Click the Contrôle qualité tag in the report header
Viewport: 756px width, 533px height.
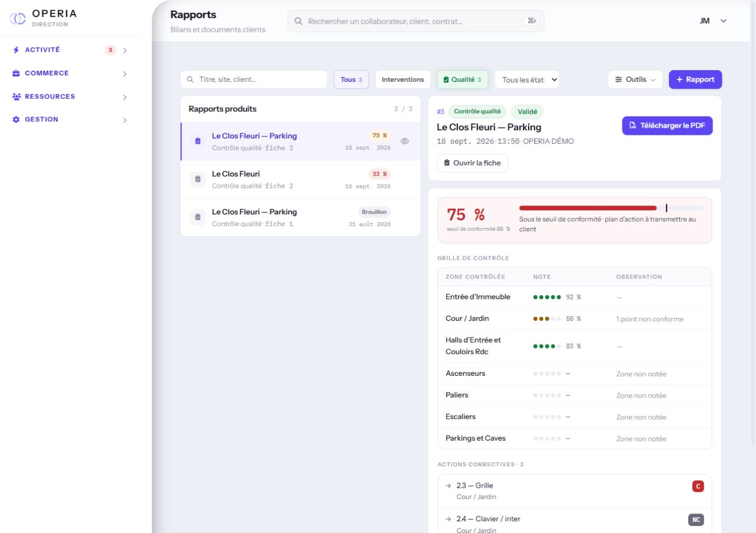[x=477, y=111]
